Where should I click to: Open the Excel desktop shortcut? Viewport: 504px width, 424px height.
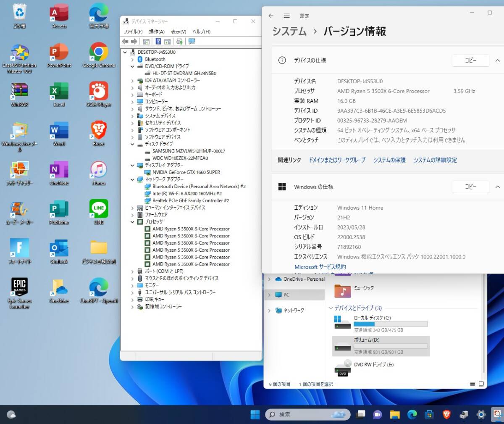[59, 94]
